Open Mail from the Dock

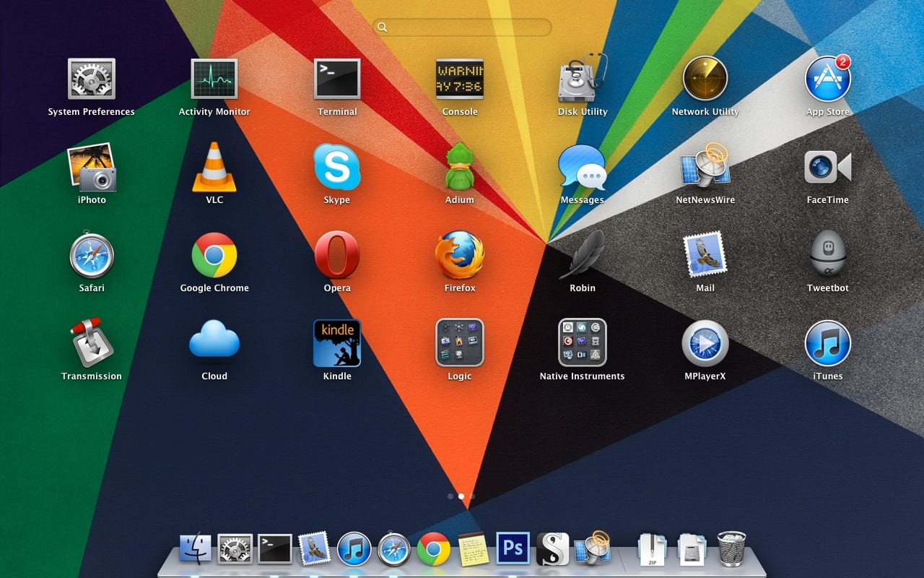click(314, 549)
